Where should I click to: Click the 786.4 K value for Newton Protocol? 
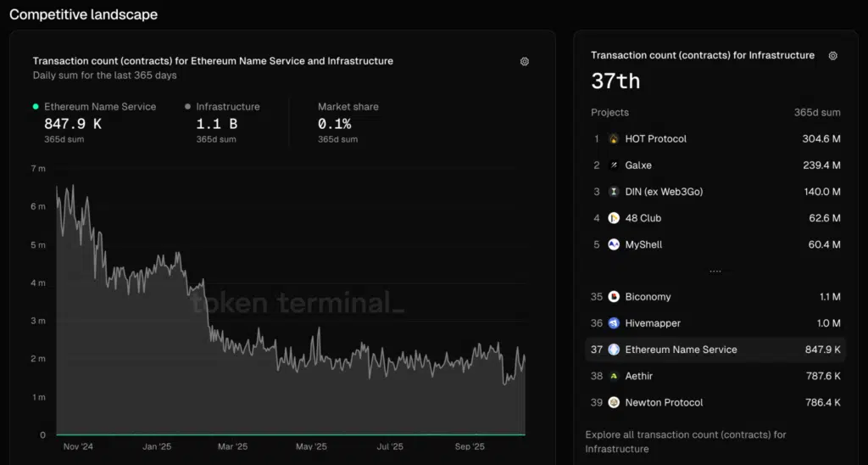click(x=823, y=402)
